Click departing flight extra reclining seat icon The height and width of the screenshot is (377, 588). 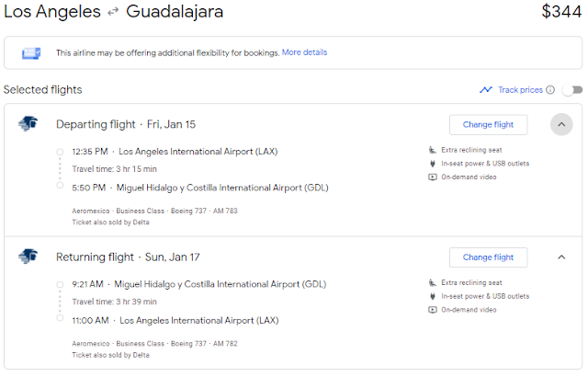click(433, 150)
